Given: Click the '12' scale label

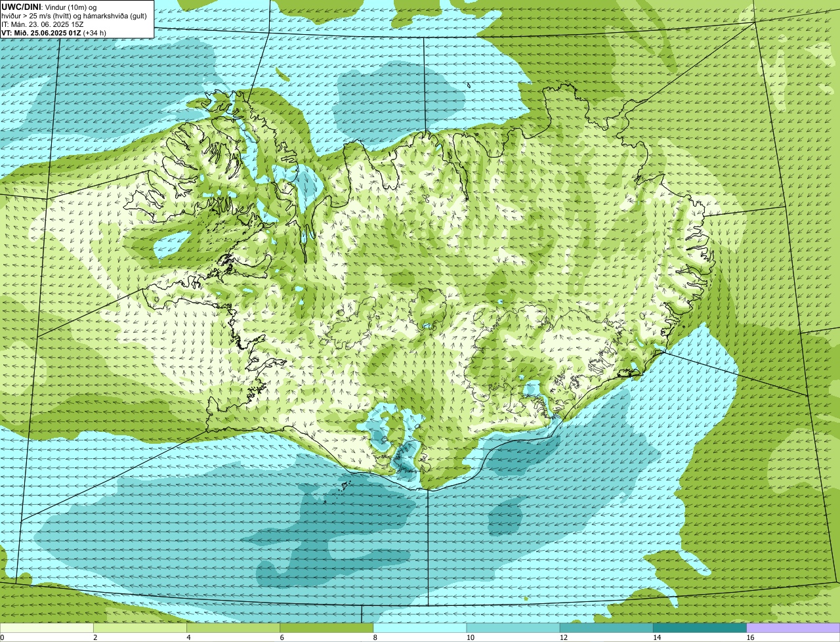Looking at the screenshot, I should coord(564,637).
